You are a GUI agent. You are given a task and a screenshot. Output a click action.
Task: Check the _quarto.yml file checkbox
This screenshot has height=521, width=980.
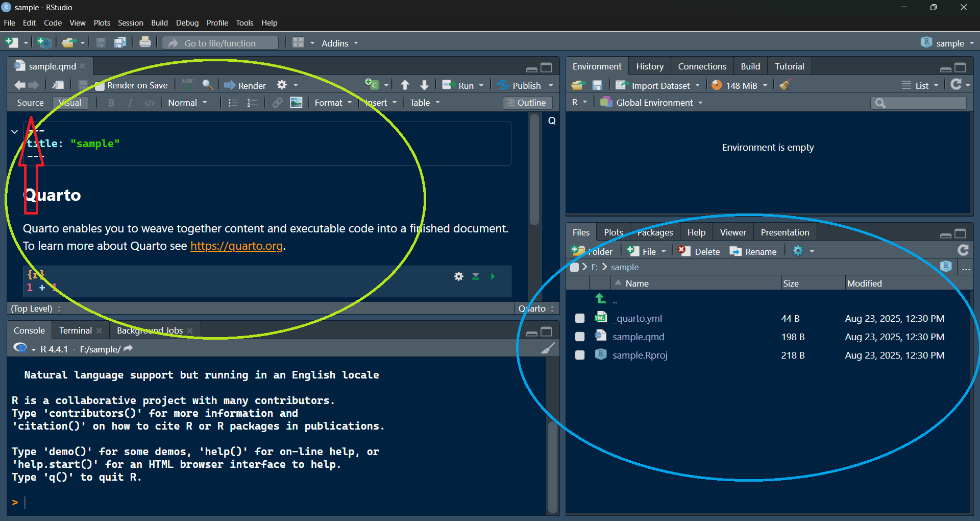[580, 318]
